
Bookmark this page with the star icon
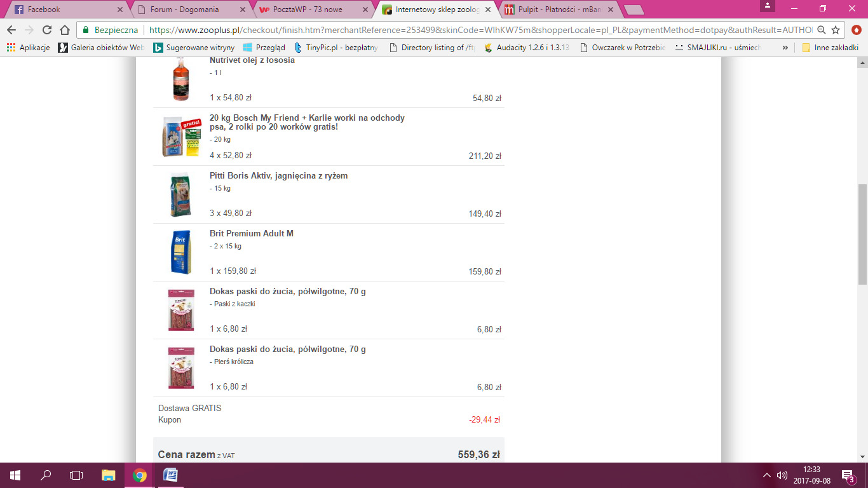pyautogui.click(x=836, y=30)
